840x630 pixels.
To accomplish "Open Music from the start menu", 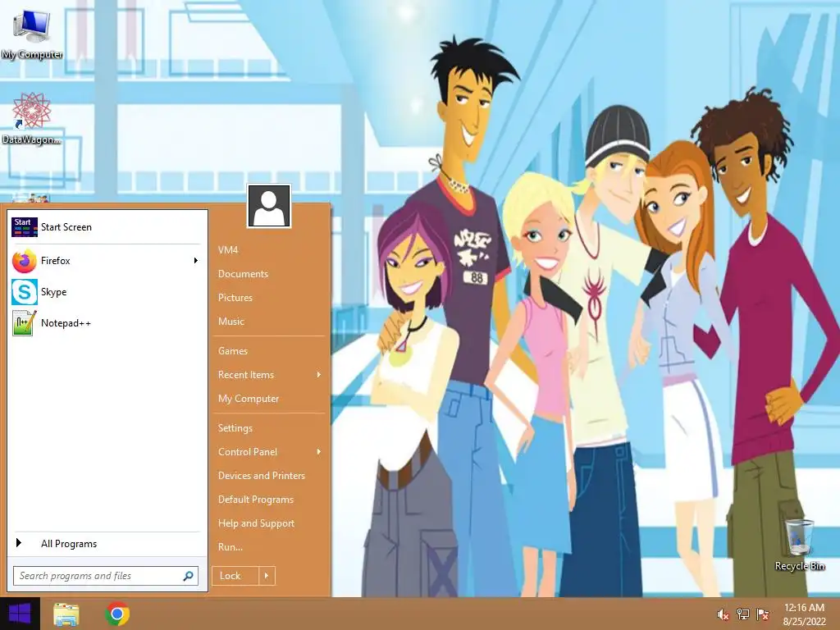I will pos(231,322).
